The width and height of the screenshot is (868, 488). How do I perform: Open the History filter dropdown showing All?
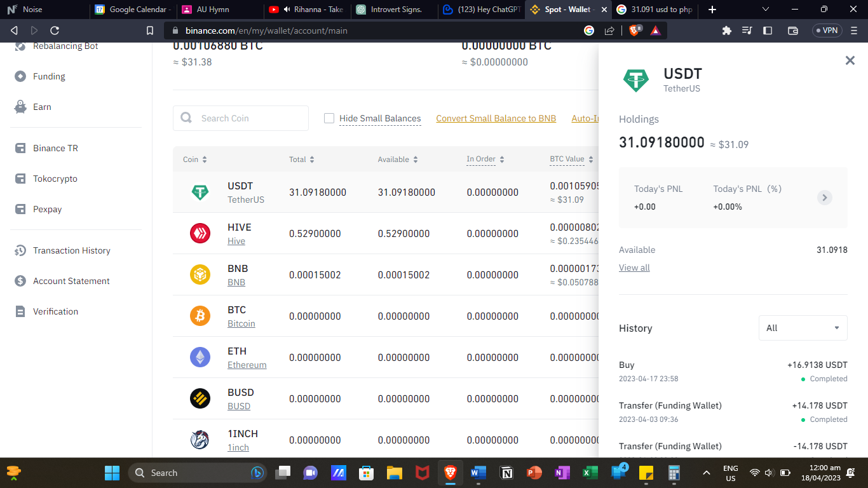[803, 328]
